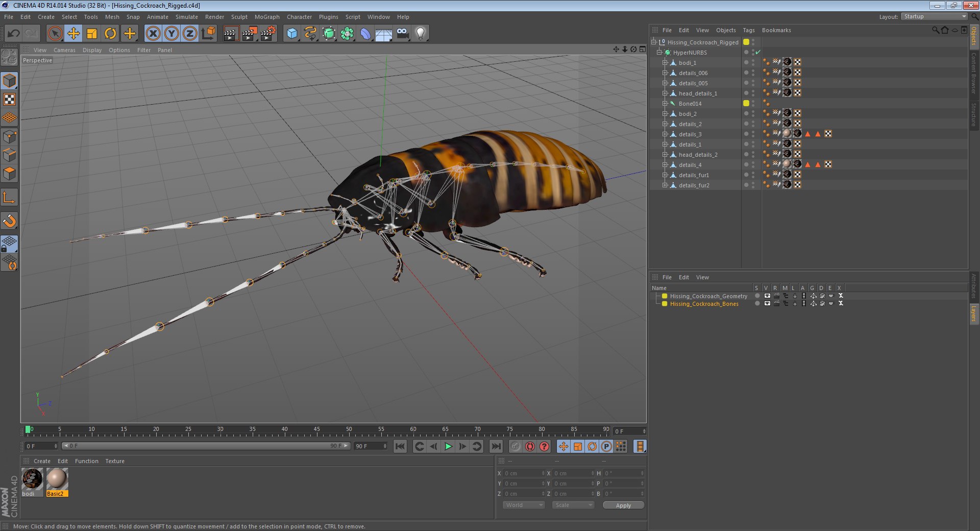
Task: Activate the Move tool in toolbar
Action: click(x=73, y=34)
